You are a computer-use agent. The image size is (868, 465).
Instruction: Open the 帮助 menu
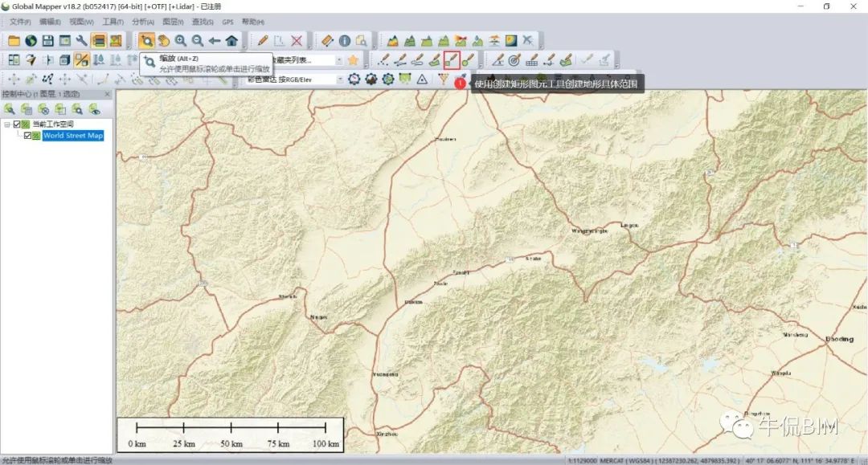coord(253,22)
